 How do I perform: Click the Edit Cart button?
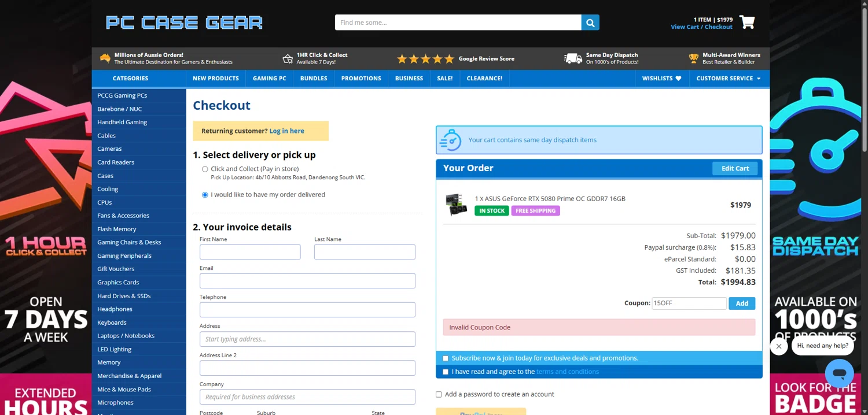(x=735, y=168)
